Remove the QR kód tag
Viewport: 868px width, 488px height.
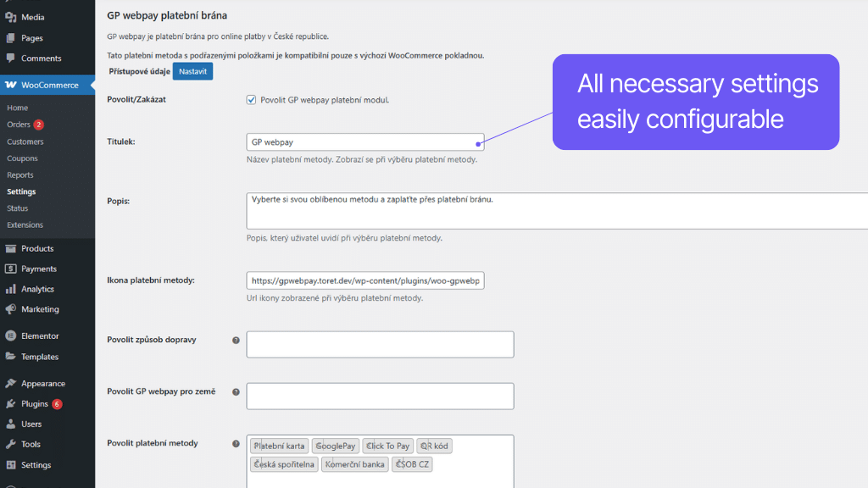click(x=424, y=446)
